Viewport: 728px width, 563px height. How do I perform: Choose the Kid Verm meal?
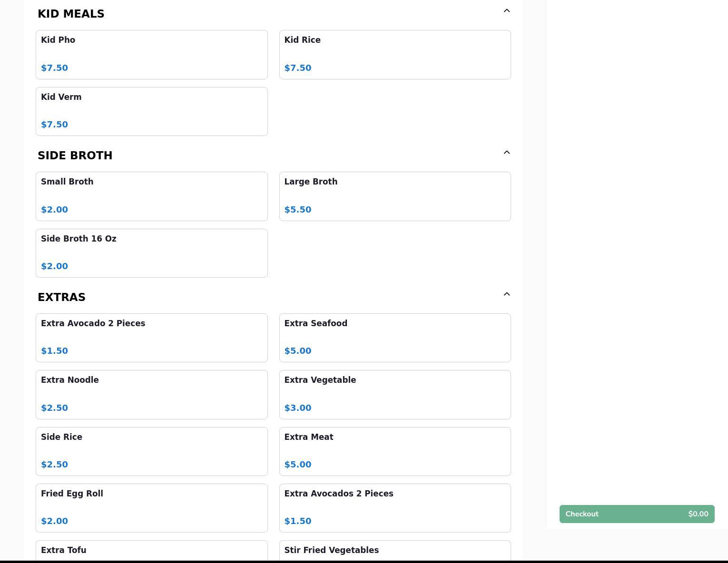[x=151, y=112]
